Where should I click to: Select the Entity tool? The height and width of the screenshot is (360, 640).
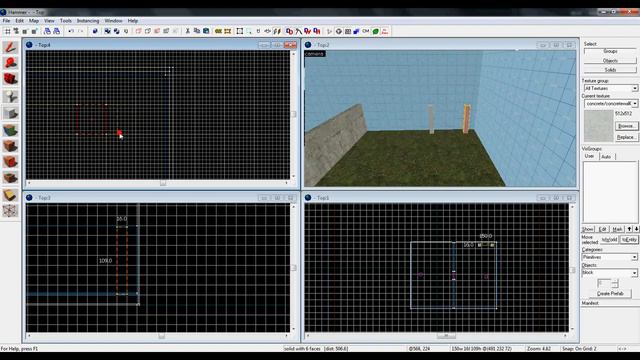coord(10,96)
